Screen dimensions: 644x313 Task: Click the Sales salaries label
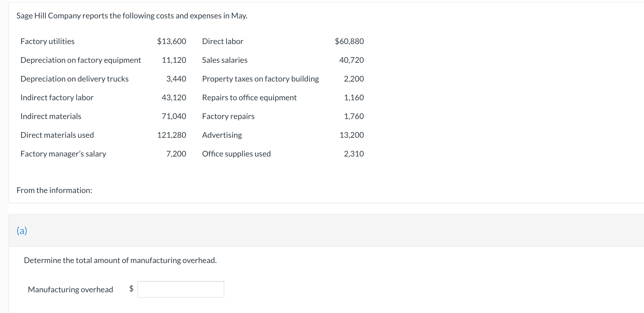click(225, 60)
